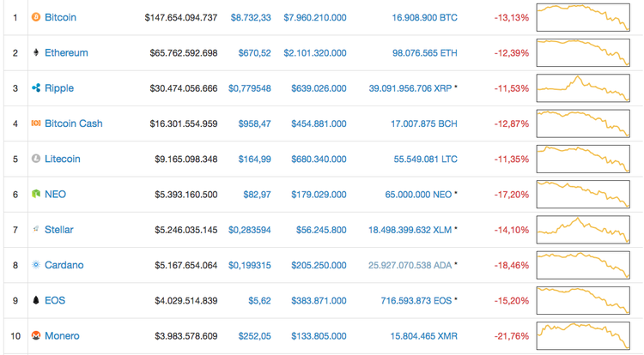Click the Bitcoin Cash logo icon
The image size is (644, 355).
point(36,123)
